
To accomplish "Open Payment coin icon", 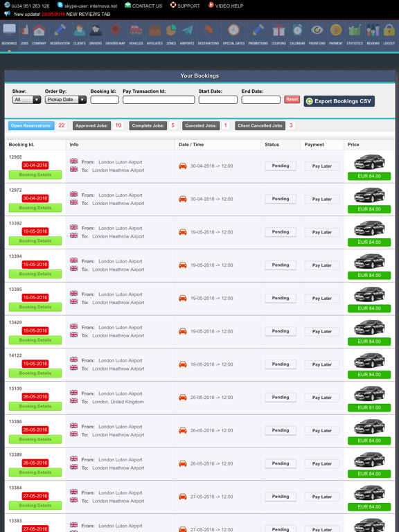I will tap(336, 30).
